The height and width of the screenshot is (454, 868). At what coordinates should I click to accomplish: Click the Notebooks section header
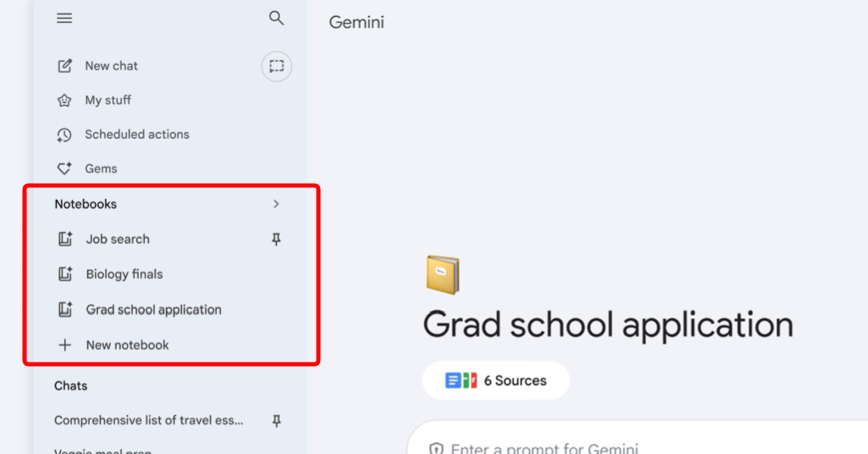click(86, 204)
